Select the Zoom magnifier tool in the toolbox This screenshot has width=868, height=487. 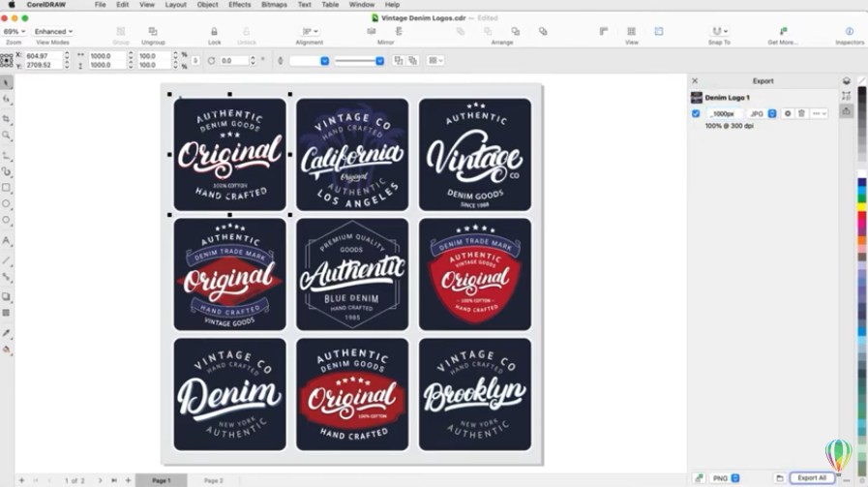pos(7,136)
